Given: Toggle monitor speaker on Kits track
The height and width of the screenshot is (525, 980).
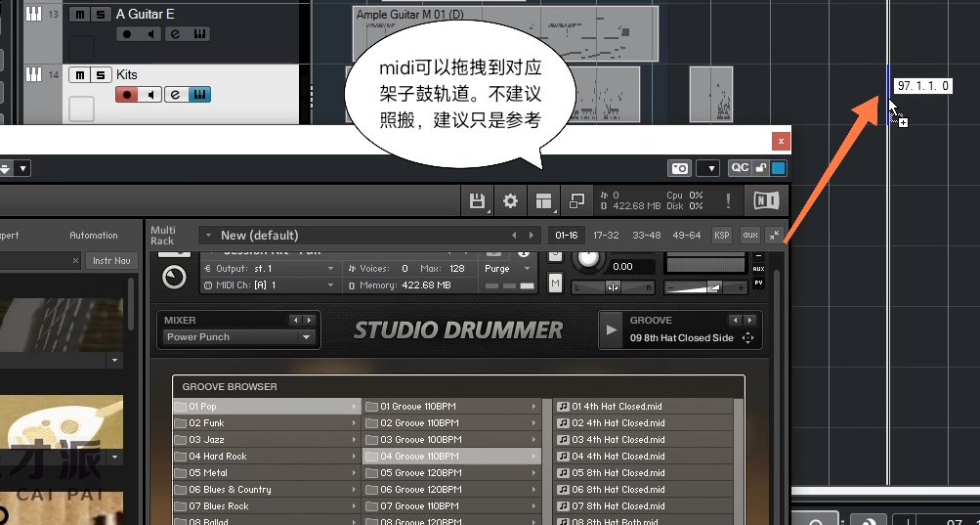Looking at the screenshot, I should point(150,95).
